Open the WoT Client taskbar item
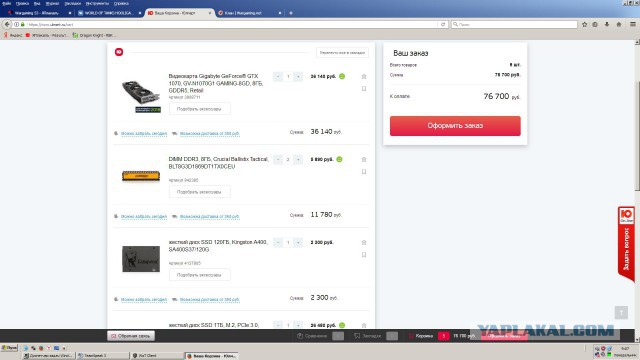This screenshot has width=640, height=360. (157, 356)
